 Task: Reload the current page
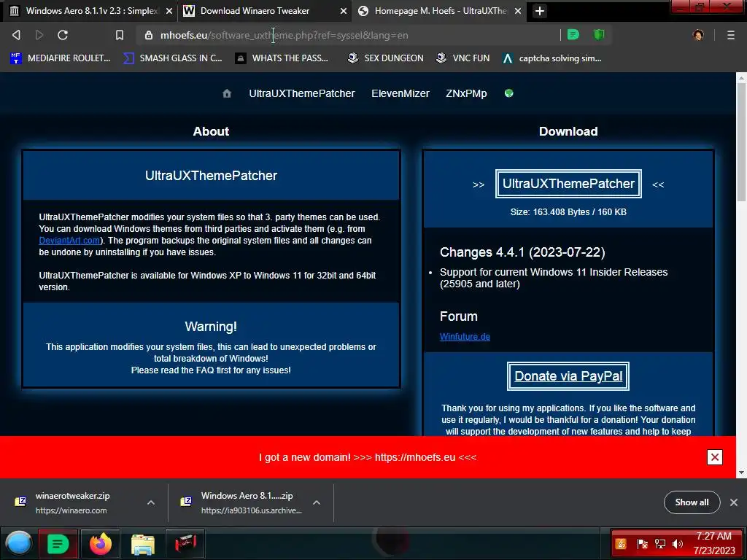pos(63,35)
